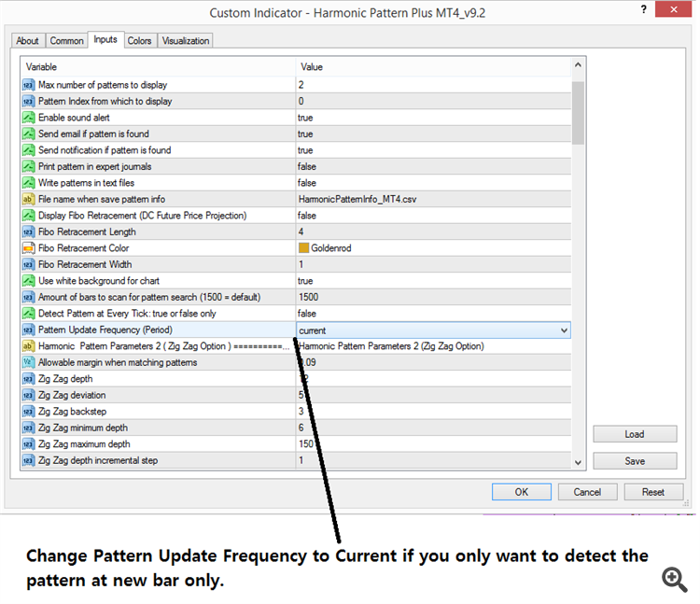Click the integer icon for Zig Zag depth incremental step
This screenshot has width=700, height=604.
pos(28,460)
